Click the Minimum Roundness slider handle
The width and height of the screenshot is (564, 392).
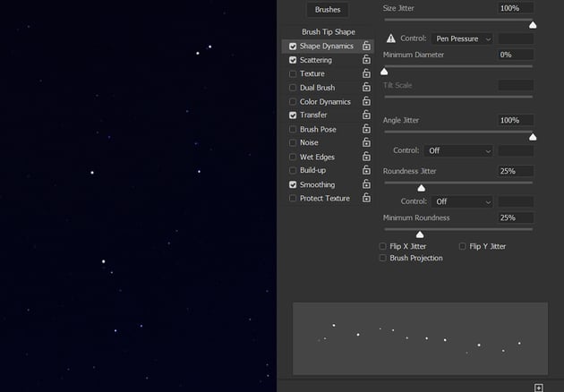click(x=420, y=234)
